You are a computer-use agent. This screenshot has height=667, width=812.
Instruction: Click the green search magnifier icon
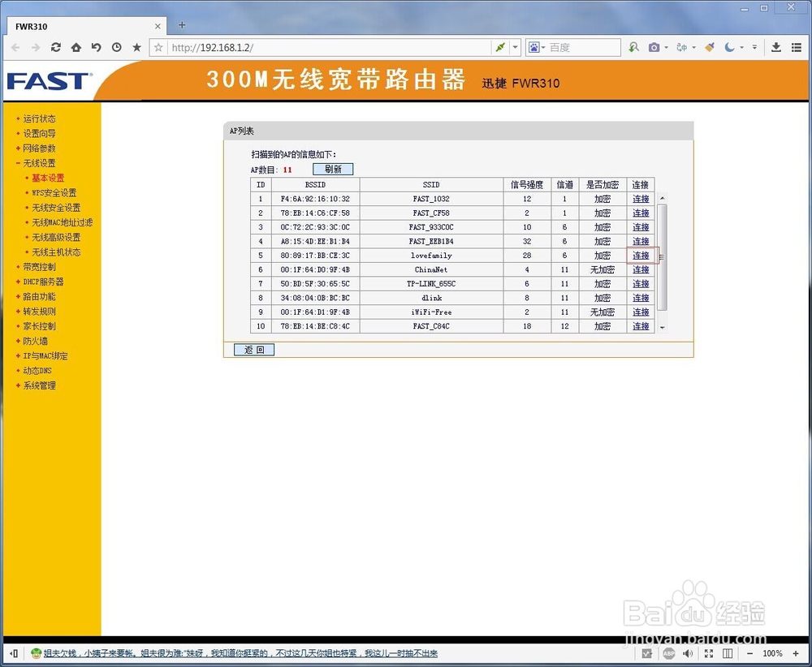[634, 48]
